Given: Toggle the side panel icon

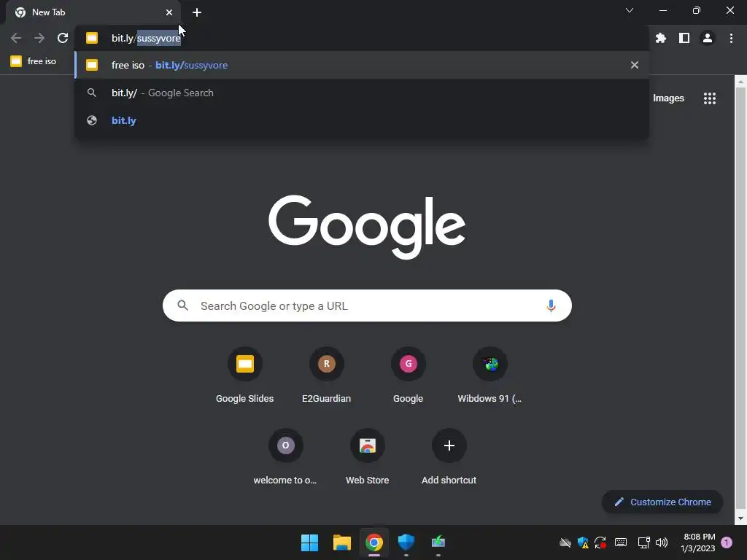Looking at the screenshot, I should click(684, 38).
